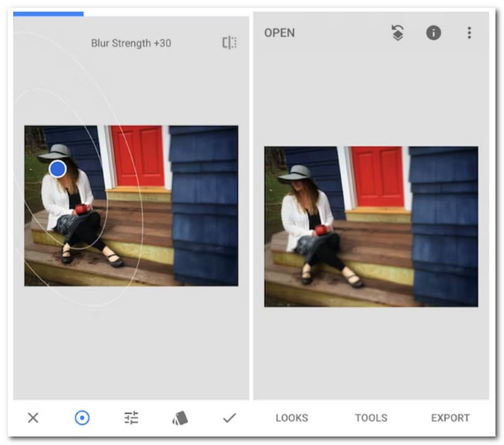Open the TOOLS tab

pyautogui.click(x=371, y=418)
